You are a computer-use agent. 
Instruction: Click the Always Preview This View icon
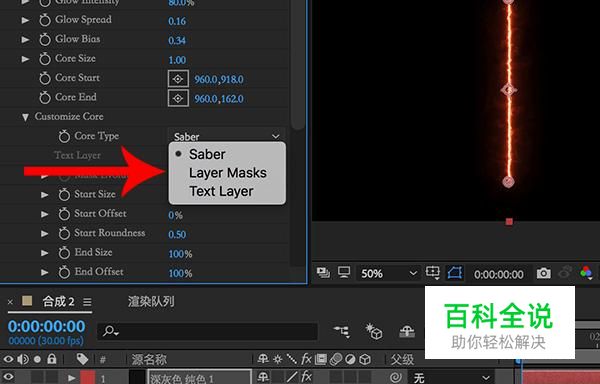(323, 273)
